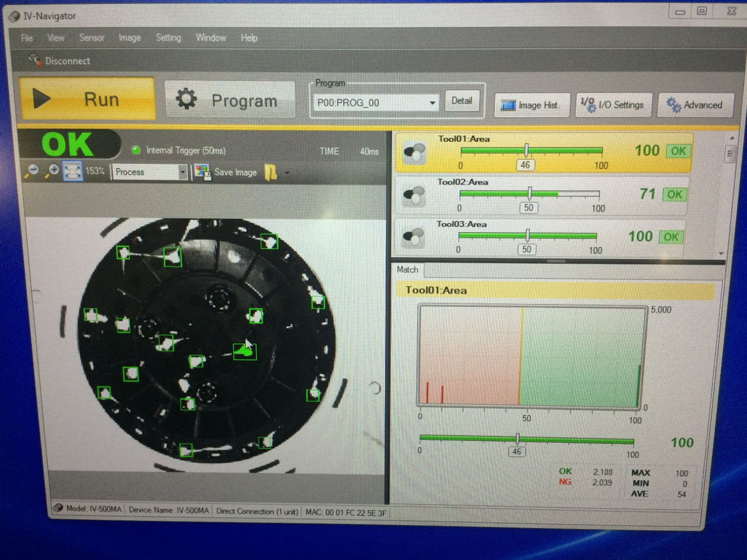Click the Disconnect button label
The image size is (747, 560).
tap(68, 61)
